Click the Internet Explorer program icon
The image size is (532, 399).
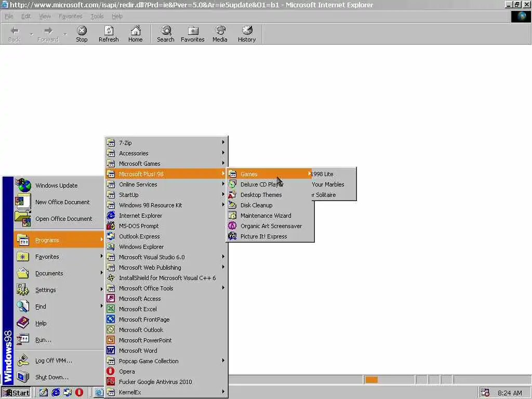[111, 215]
